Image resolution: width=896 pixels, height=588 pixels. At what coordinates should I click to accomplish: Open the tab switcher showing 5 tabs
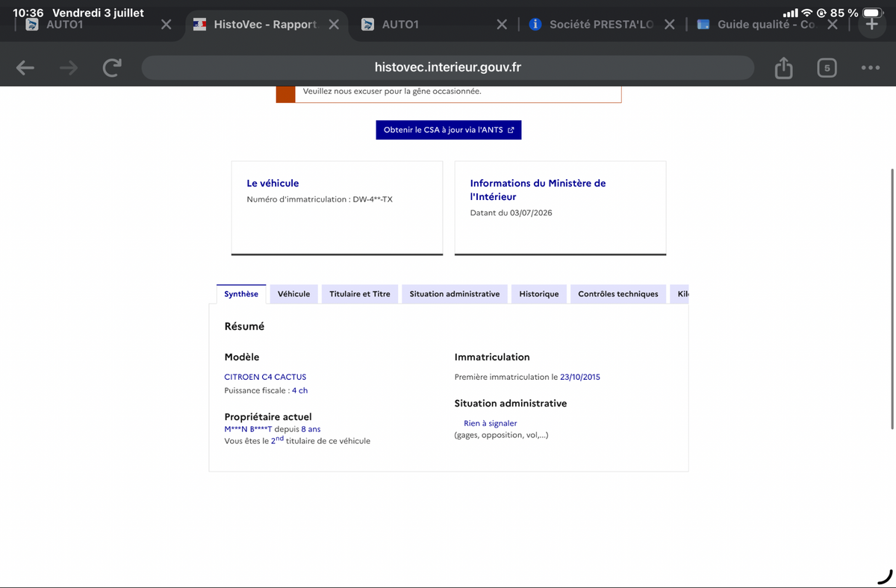pos(827,68)
